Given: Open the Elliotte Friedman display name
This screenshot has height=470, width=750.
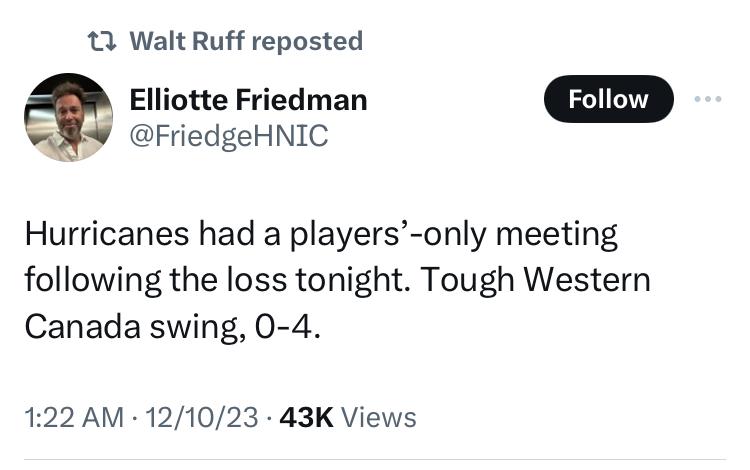Looking at the screenshot, I should 248,100.
